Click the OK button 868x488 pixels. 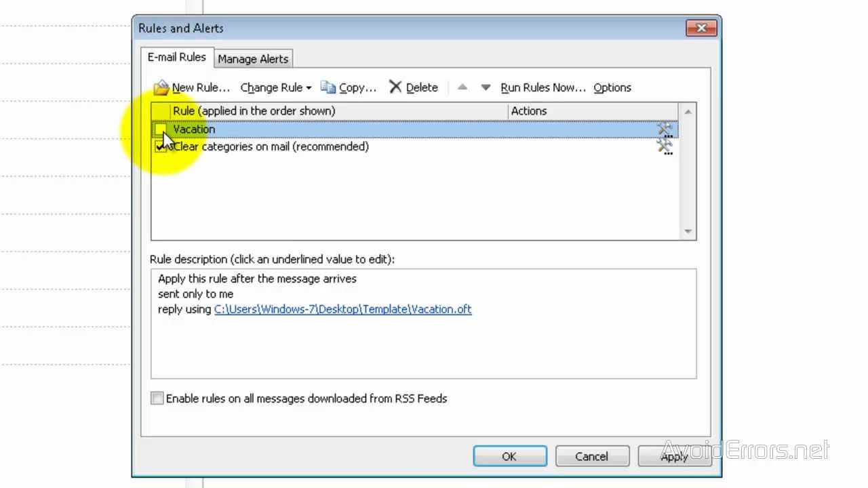pyautogui.click(x=509, y=456)
